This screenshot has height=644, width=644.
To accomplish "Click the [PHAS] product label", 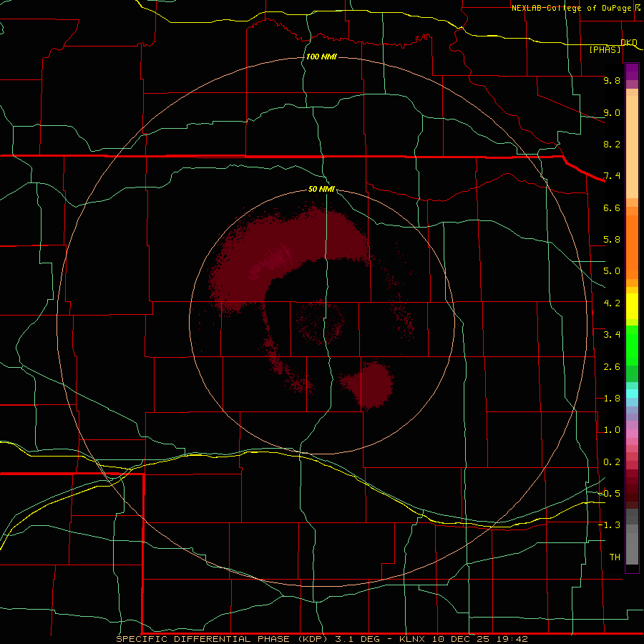I will pyautogui.click(x=605, y=49).
